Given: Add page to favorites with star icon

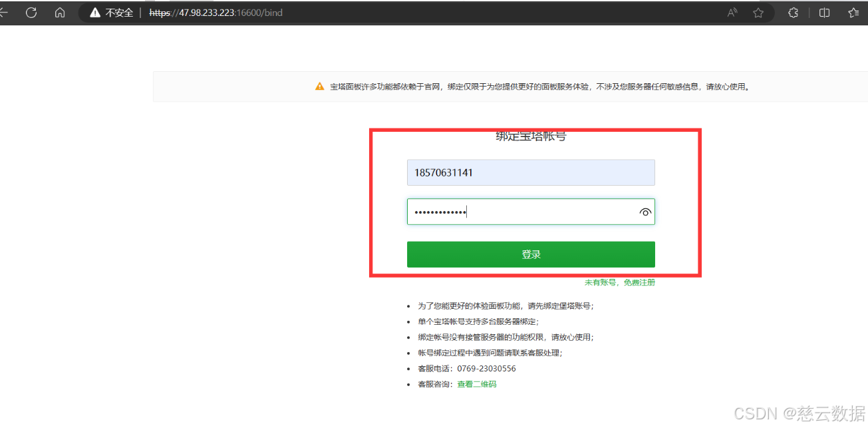Looking at the screenshot, I should tap(758, 13).
